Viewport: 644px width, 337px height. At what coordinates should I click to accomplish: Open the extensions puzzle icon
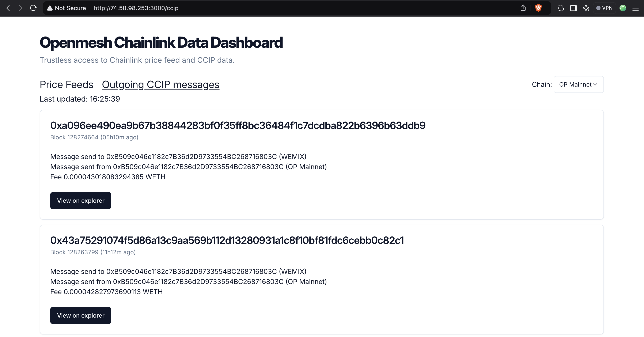point(561,8)
